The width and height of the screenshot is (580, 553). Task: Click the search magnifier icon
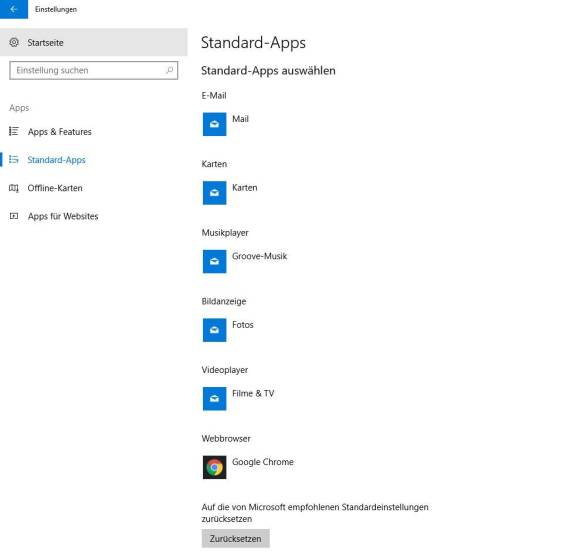pyautogui.click(x=169, y=70)
